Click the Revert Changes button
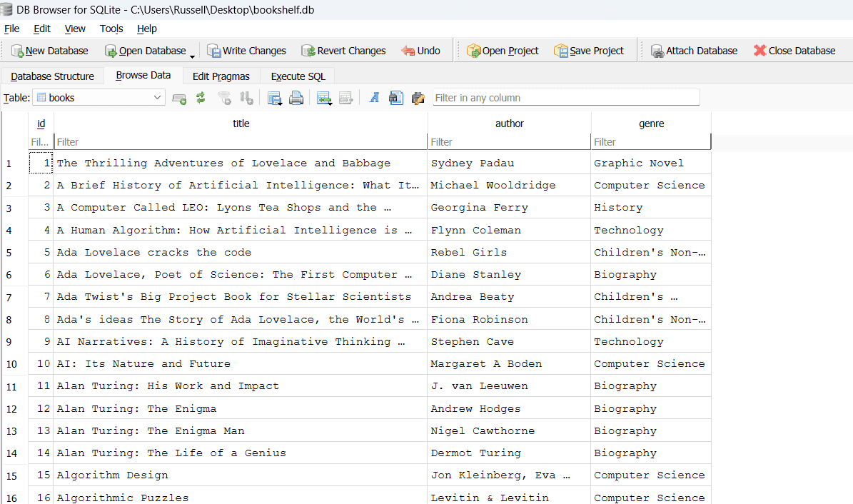Screen dimensions: 853x504 (x=343, y=51)
